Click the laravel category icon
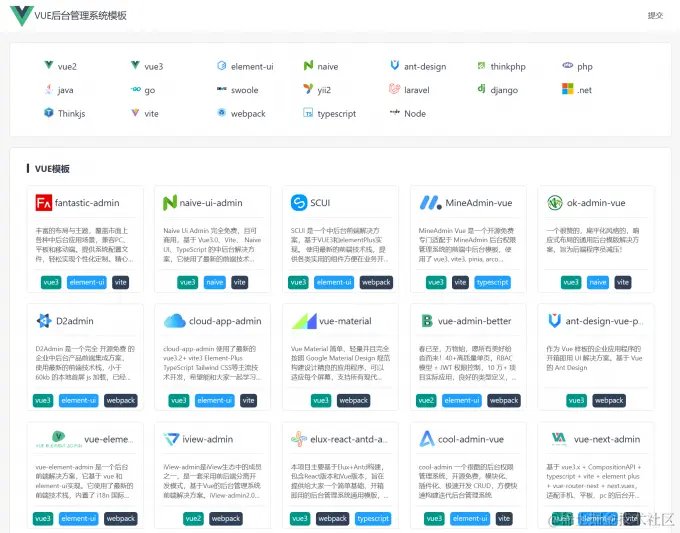This screenshot has height=533, width=680. 395,88
